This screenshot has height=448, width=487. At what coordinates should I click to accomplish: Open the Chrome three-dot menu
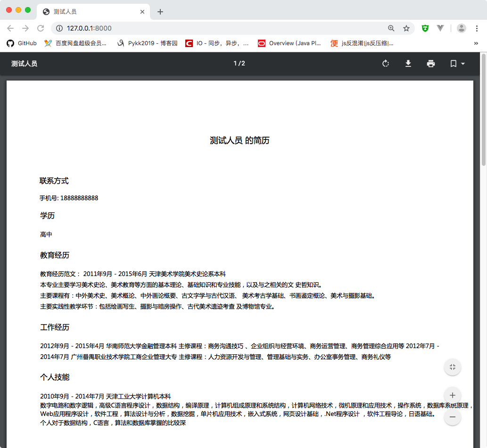tap(477, 28)
